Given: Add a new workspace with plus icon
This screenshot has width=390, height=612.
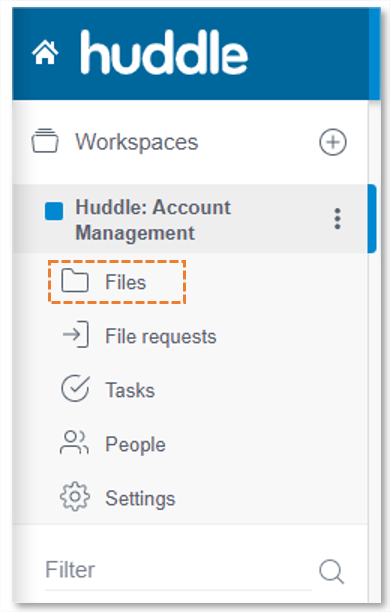Looking at the screenshot, I should pos(333,142).
